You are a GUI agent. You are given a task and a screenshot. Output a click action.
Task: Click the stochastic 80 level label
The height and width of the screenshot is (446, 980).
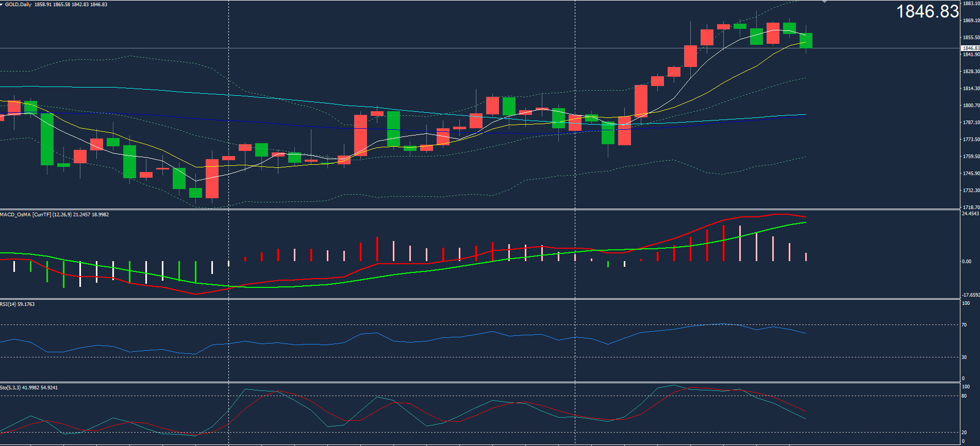[x=964, y=396]
